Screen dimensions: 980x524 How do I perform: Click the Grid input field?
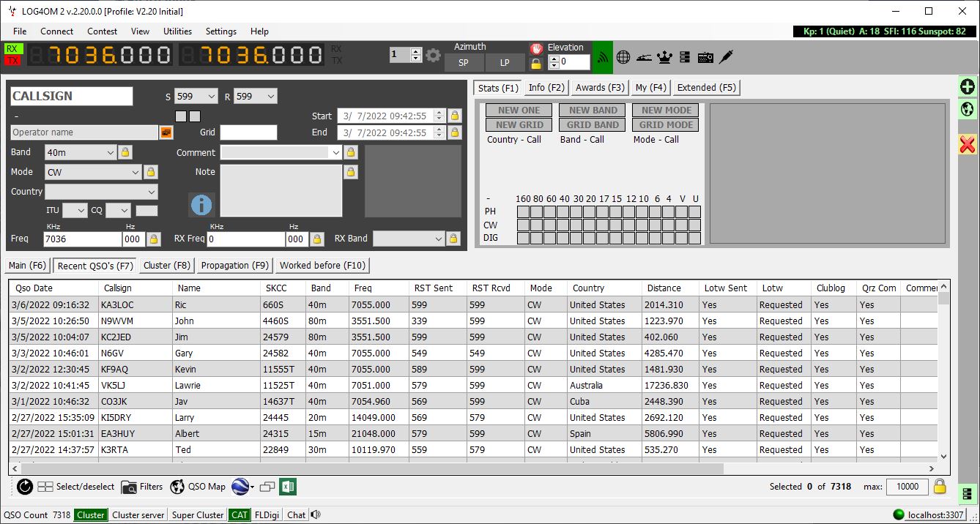[248, 132]
